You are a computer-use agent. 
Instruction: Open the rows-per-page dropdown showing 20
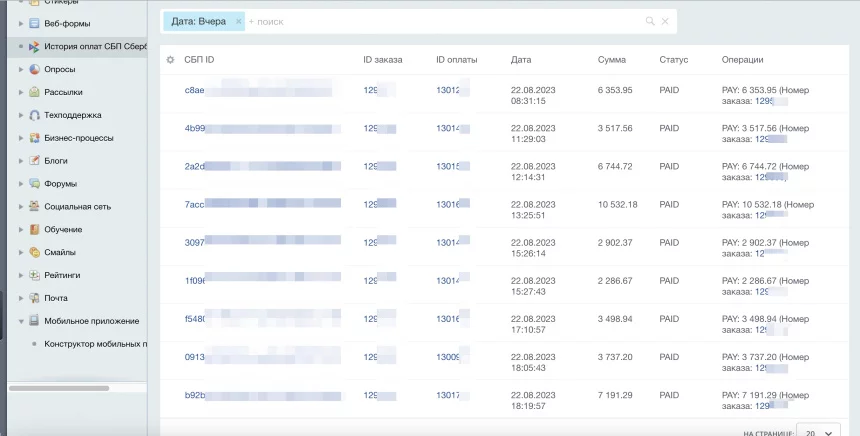(817, 431)
